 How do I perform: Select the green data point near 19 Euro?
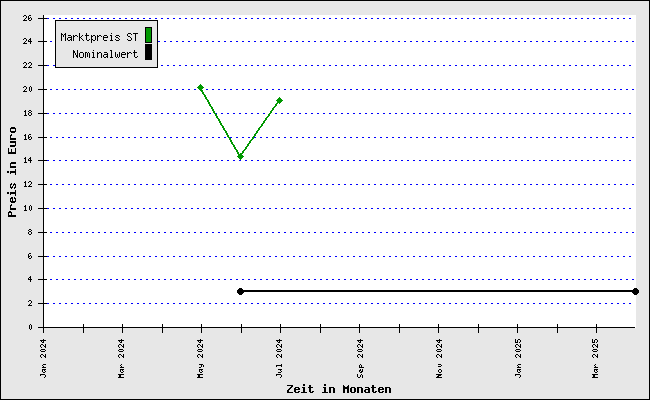(x=280, y=100)
